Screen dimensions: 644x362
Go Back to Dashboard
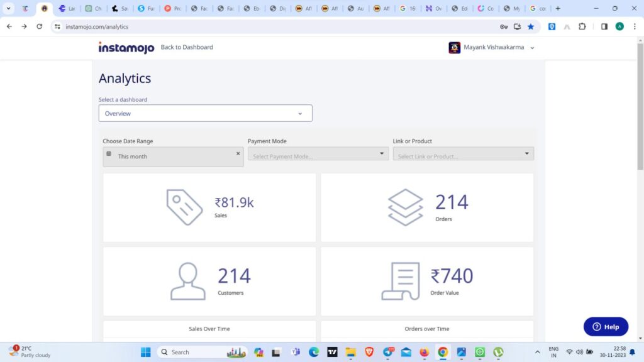point(187,47)
